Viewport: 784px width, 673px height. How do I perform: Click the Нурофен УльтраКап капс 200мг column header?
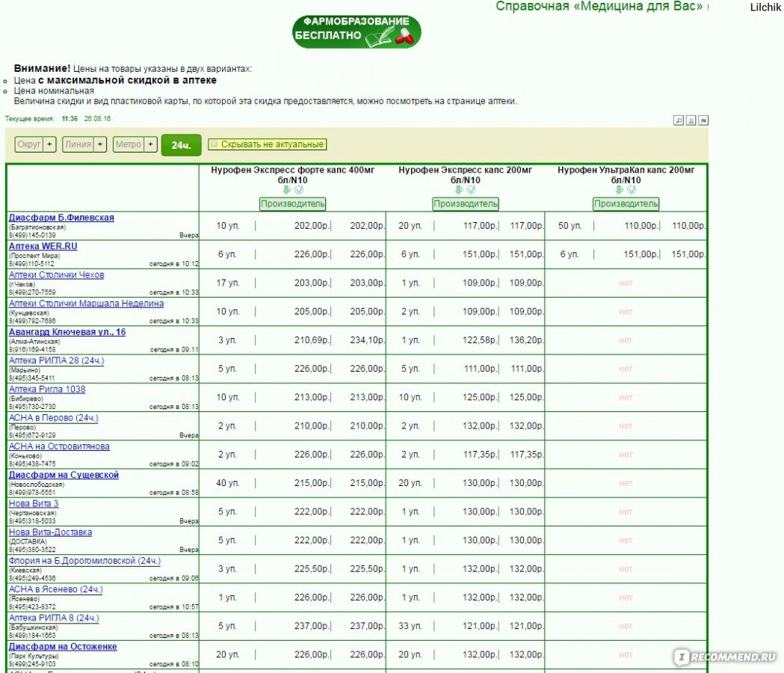626,175
